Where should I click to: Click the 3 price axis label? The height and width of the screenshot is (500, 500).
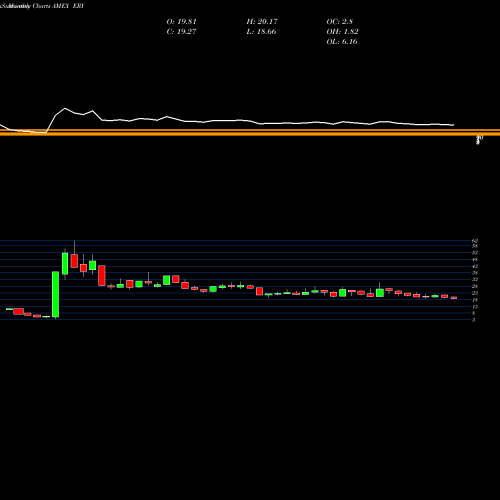473,320
